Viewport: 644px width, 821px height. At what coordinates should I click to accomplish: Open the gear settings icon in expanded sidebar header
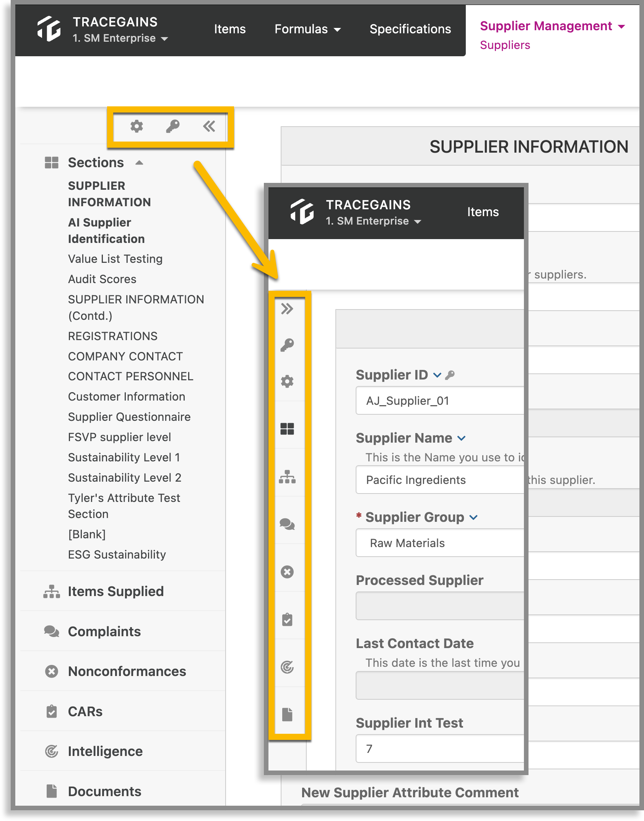[x=137, y=126]
